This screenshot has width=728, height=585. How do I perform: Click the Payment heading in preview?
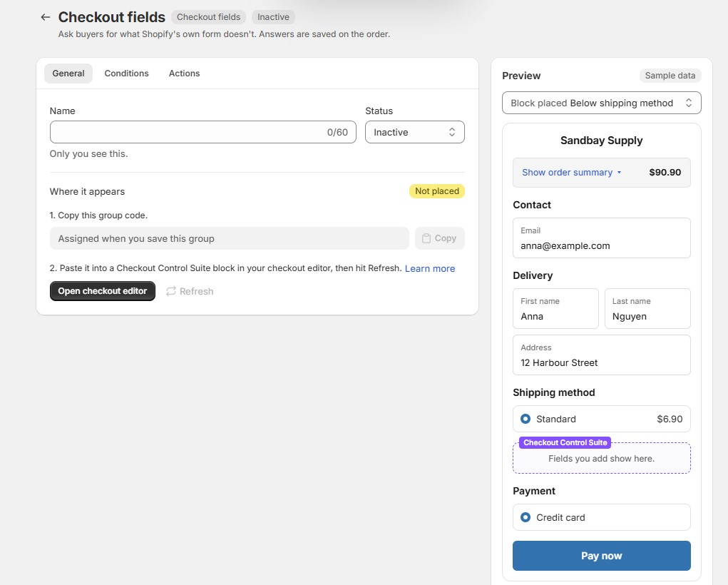pos(534,491)
